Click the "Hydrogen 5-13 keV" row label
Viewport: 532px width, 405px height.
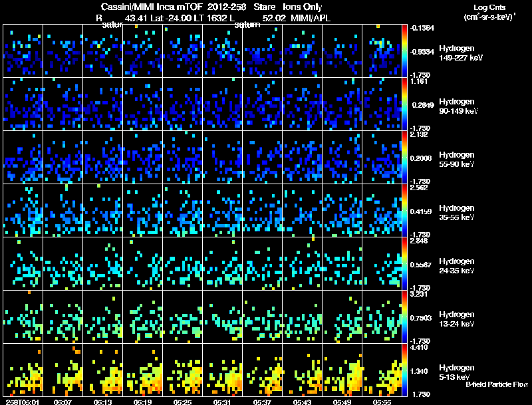457,372
